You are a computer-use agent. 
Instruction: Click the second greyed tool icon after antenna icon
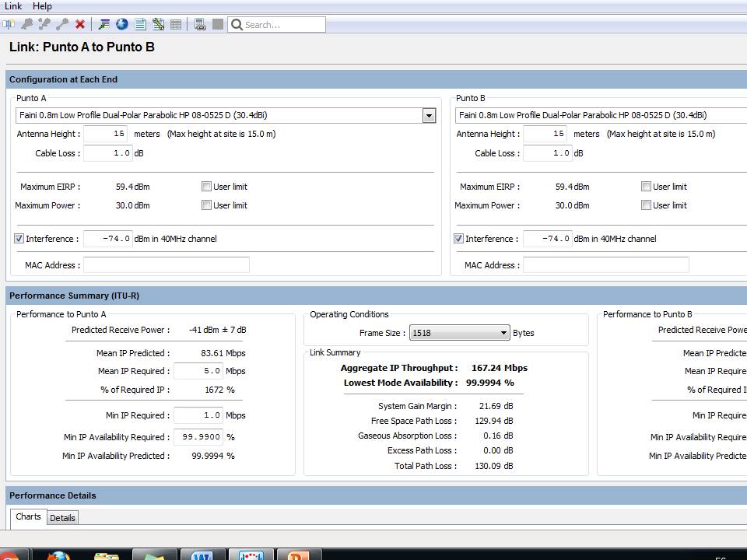coord(27,24)
